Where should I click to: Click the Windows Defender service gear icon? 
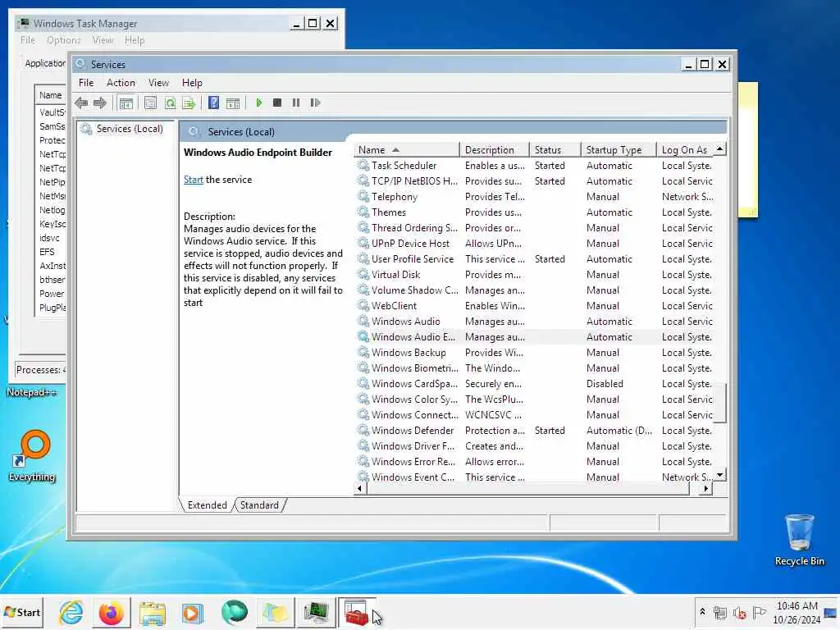pos(363,430)
